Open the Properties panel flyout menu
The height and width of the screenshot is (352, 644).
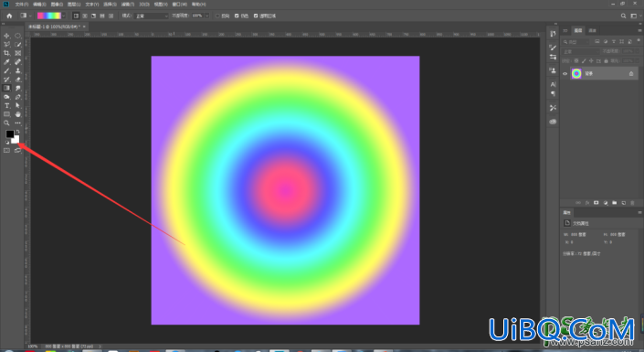(639, 212)
